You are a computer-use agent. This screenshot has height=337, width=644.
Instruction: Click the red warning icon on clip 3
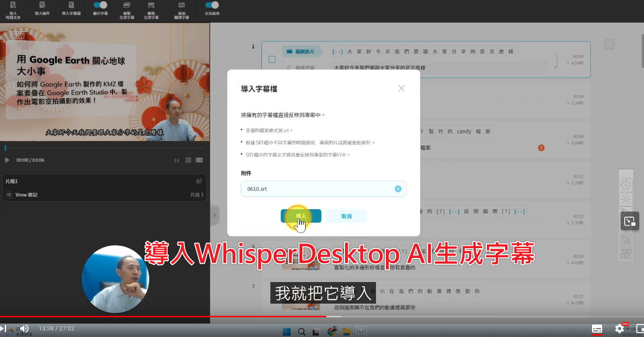[541, 148]
